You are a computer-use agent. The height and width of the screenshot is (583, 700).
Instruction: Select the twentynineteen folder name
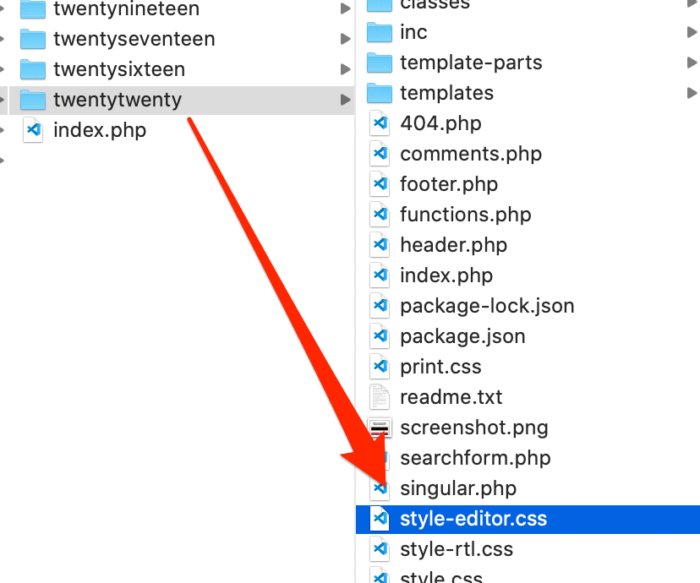pyautogui.click(x=126, y=10)
